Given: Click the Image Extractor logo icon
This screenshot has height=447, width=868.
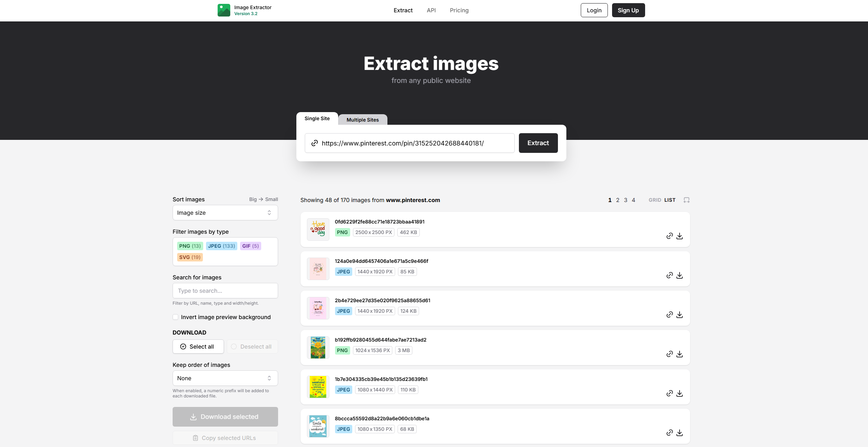Looking at the screenshot, I should pyautogui.click(x=224, y=10).
